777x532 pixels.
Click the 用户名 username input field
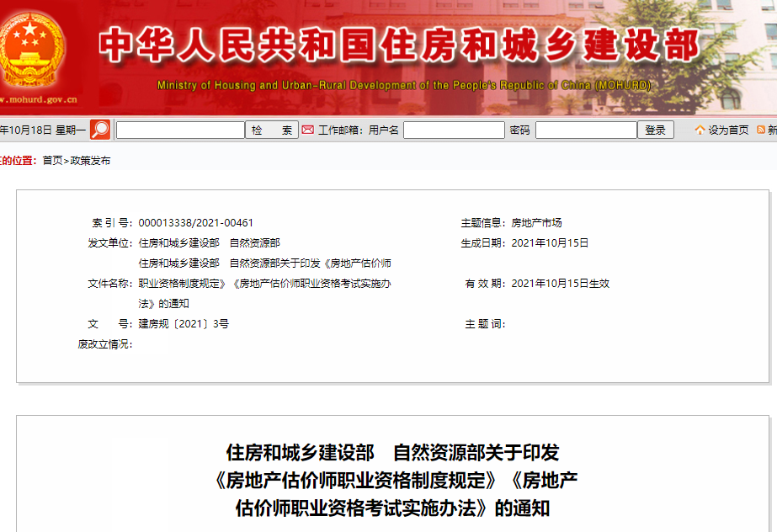pyautogui.click(x=455, y=130)
